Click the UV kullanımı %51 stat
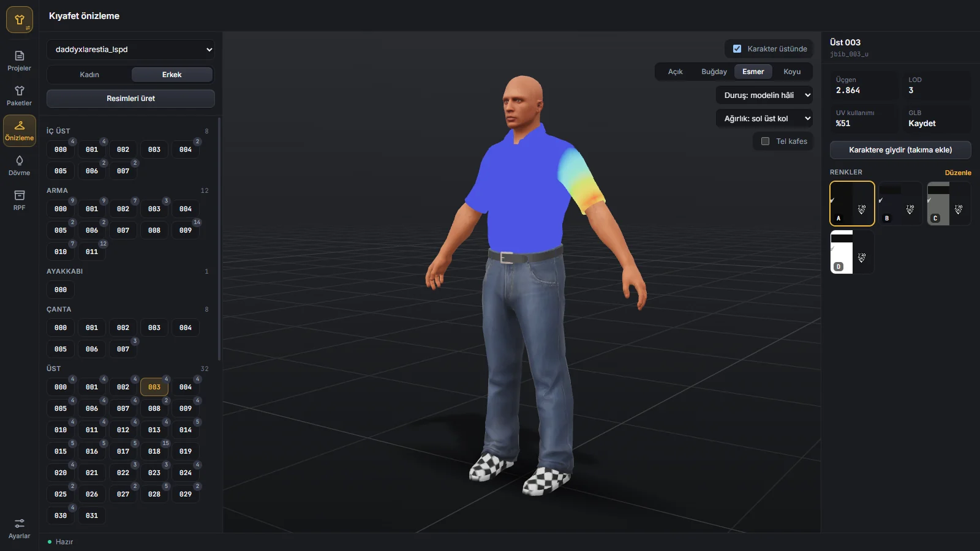The image size is (980, 551). 864,119
